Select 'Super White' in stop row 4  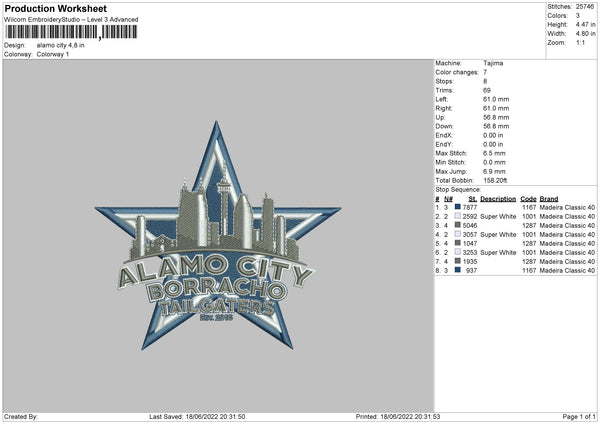[x=498, y=234]
